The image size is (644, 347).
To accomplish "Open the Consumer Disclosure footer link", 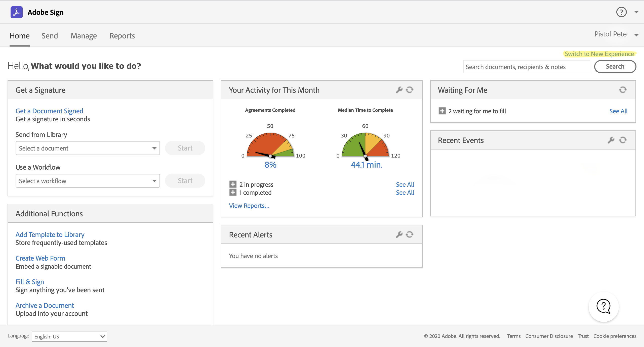I will coord(549,336).
